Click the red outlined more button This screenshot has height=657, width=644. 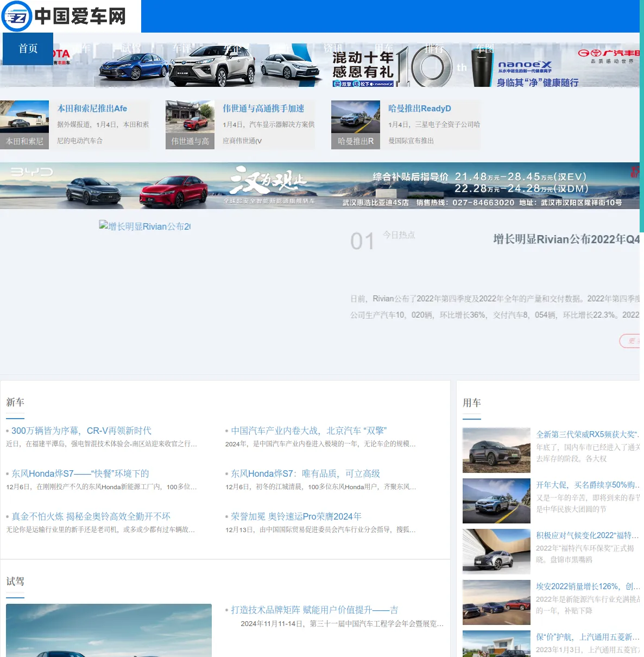coord(630,341)
